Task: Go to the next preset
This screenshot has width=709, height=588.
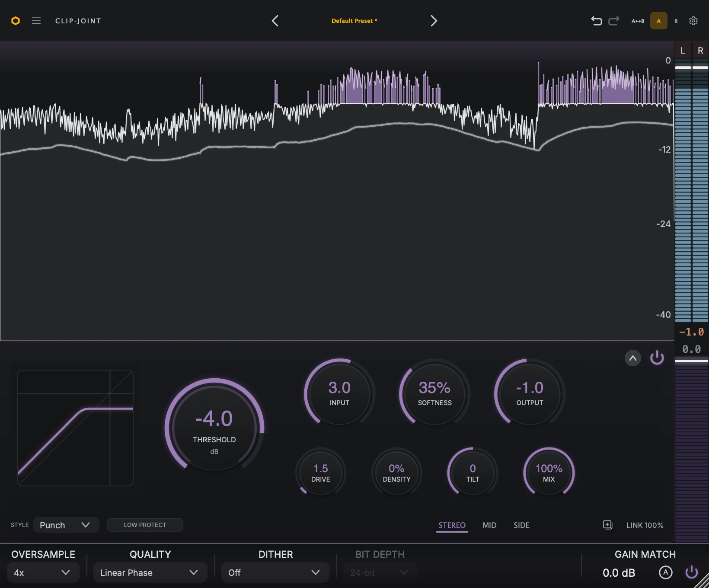Action: coord(434,21)
